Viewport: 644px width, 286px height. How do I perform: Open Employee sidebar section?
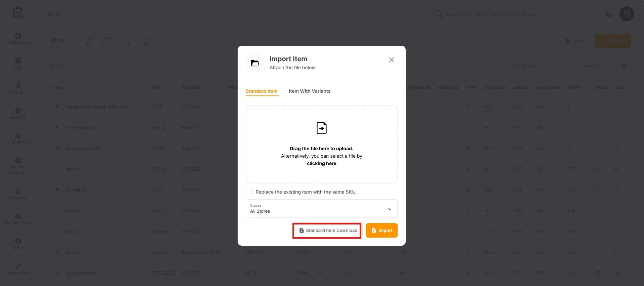pos(18,194)
